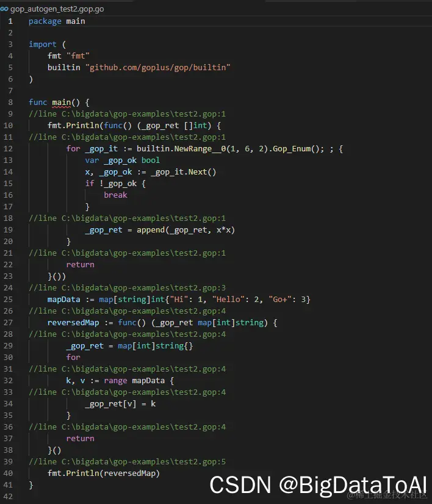
Task: Click 'Gop_Enum()' call on line 12
Action: point(296,149)
